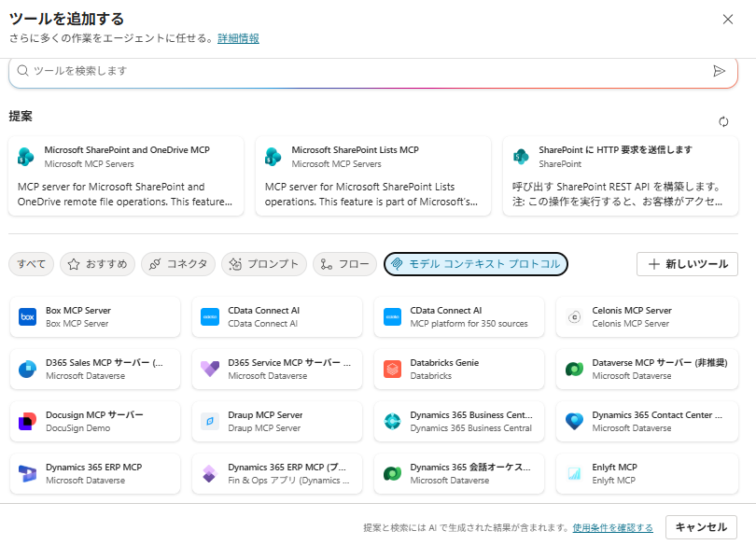The height and width of the screenshot is (545, 756).
Task: Focus the ツールを検索します search field
Action: [373, 71]
